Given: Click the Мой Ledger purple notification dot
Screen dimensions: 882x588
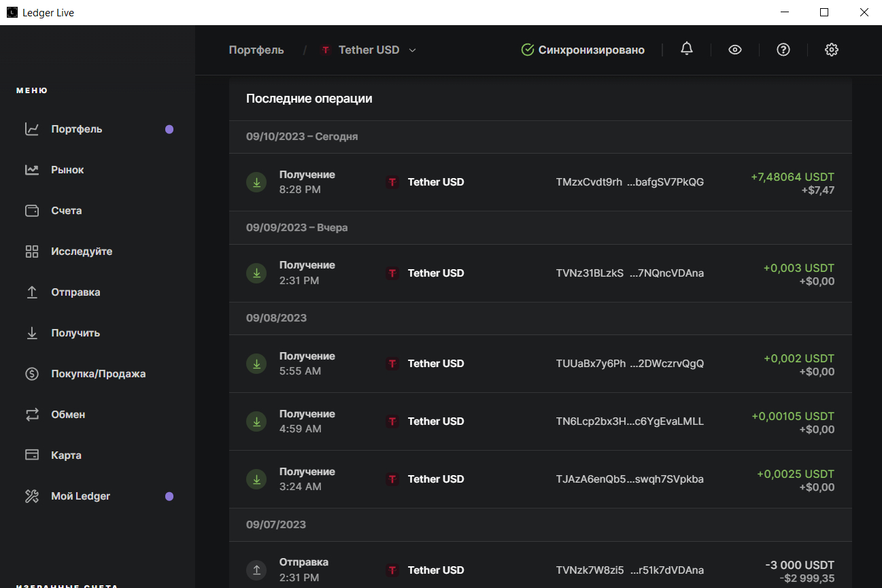Looking at the screenshot, I should click(x=169, y=496).
